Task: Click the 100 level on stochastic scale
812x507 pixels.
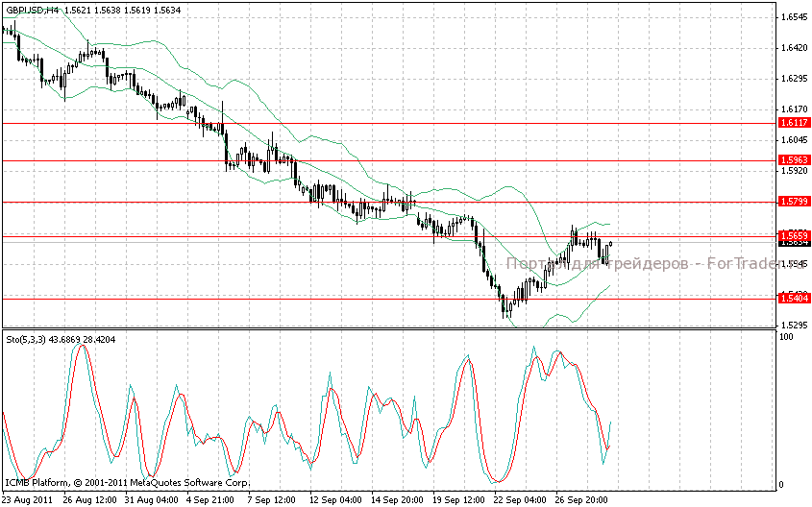Action: pos(786,337)
